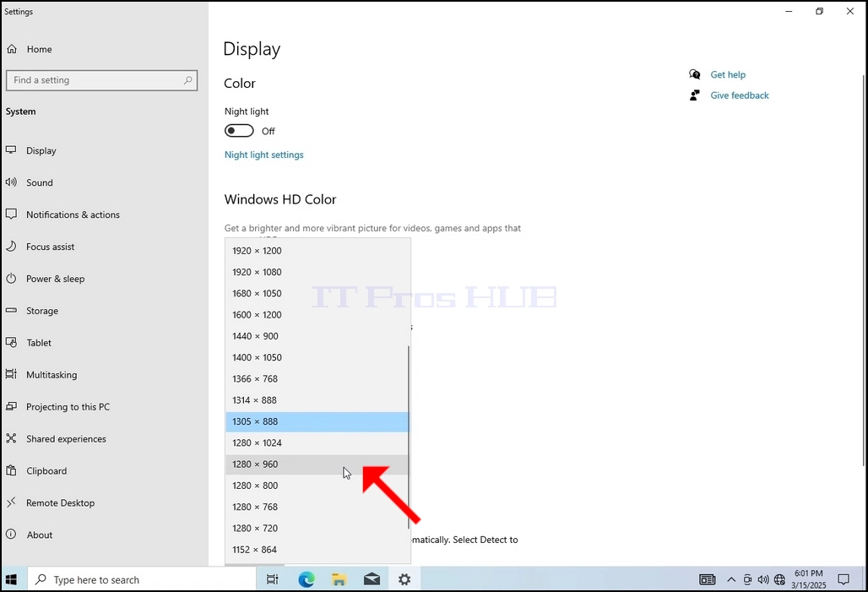Open the volume control in system tray
The image size is (868, 592).
pyautogui.click(x=763, y=580)
